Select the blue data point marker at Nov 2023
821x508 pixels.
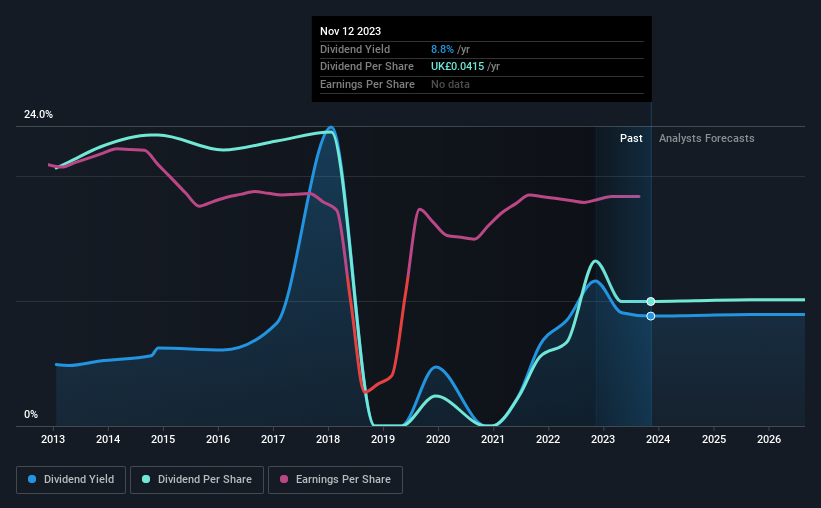[x=650, y=316]
